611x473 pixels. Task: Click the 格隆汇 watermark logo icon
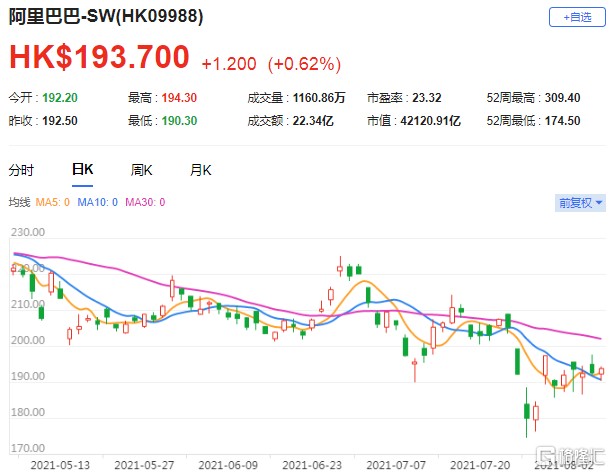tap(545, 455)
